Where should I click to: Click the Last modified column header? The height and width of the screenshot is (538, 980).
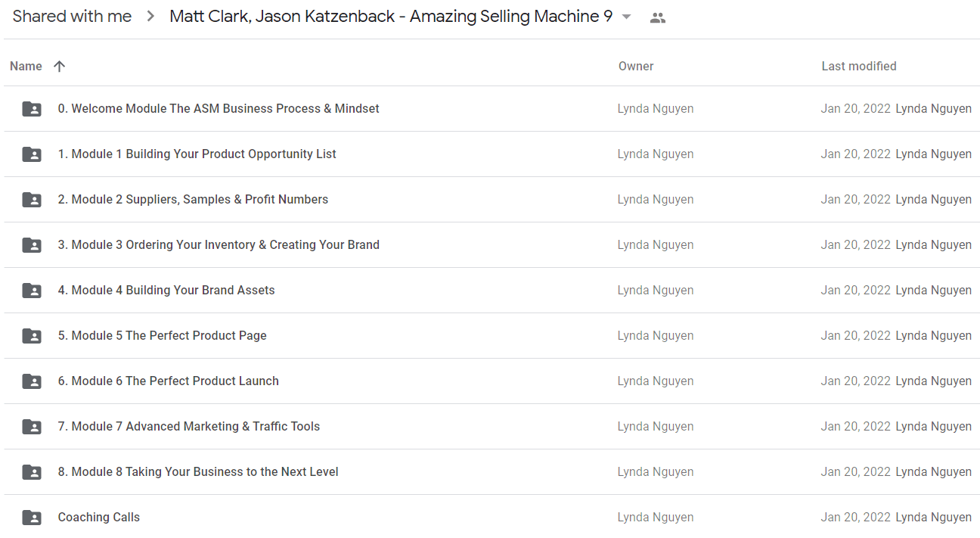point(859,67)
